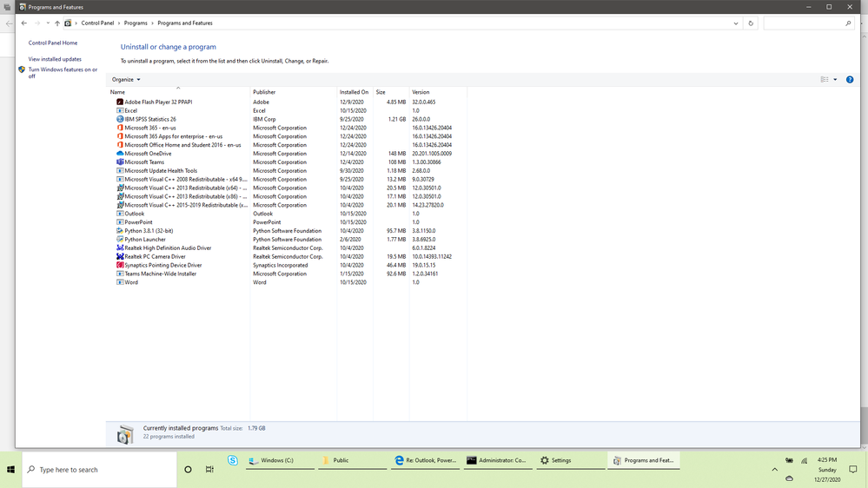Click the Microsoft OneDrive cloud icon
This screenshot has width=868, height=488.
(x=120, y=154)
